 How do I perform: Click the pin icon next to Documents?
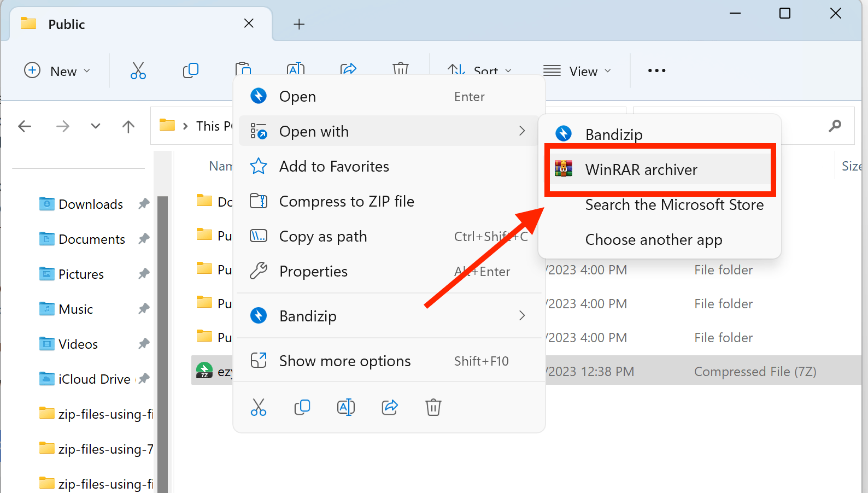pyautogui.click(x=144, y=239)
